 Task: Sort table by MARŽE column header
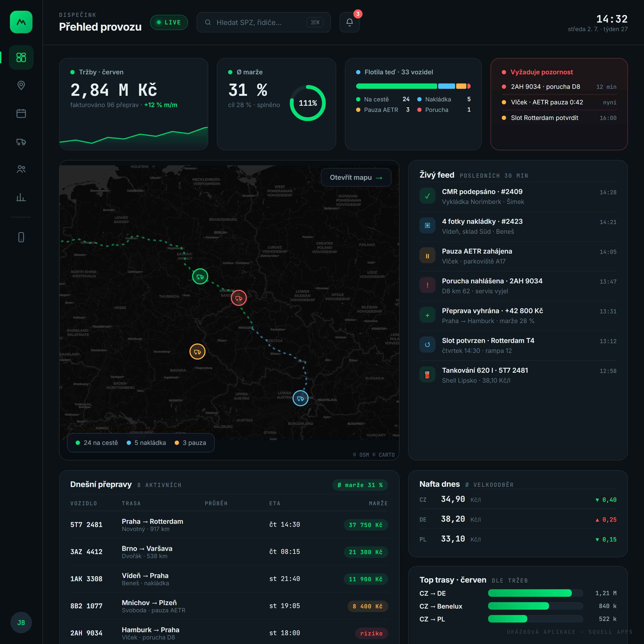pyautogui.click(x=378, y=503)
